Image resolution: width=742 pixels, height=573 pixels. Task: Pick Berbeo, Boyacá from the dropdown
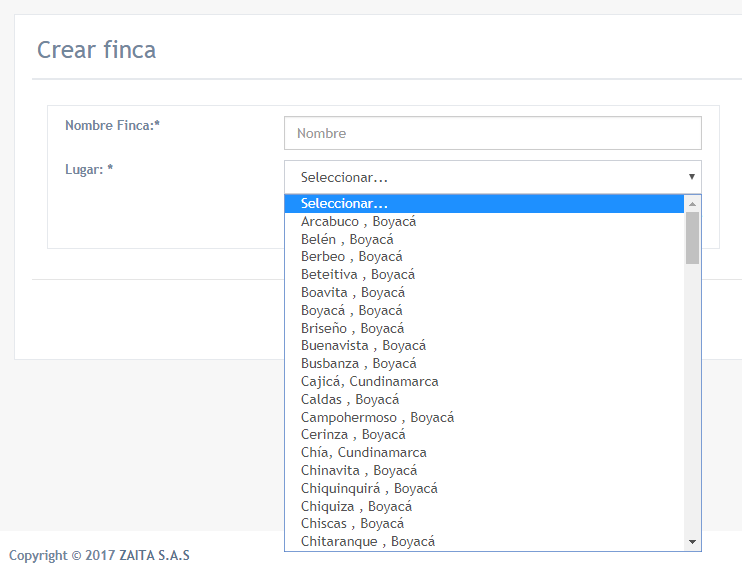click(x=484, y=256)
